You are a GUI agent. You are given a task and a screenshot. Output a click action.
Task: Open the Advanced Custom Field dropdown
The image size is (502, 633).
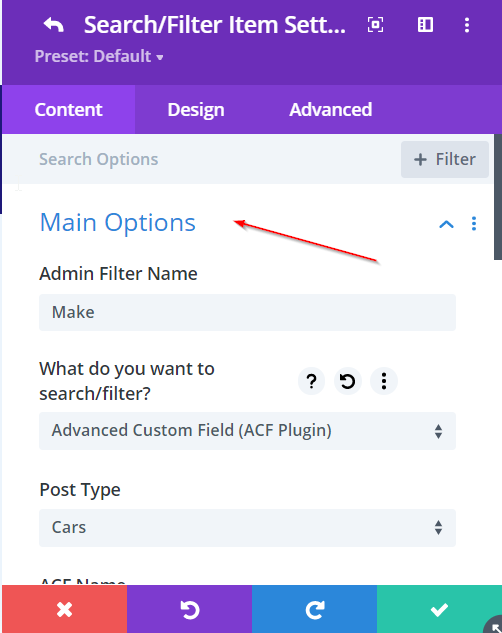click(x=247, y=431)
